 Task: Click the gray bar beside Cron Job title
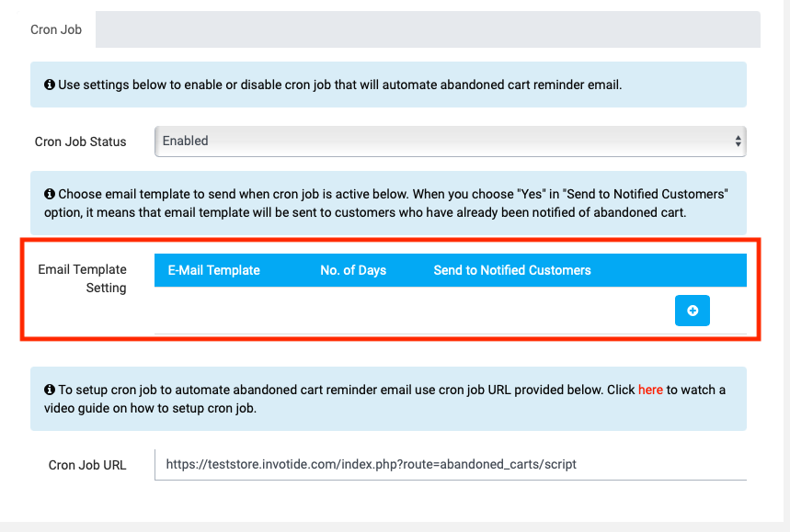click(428, 29)
